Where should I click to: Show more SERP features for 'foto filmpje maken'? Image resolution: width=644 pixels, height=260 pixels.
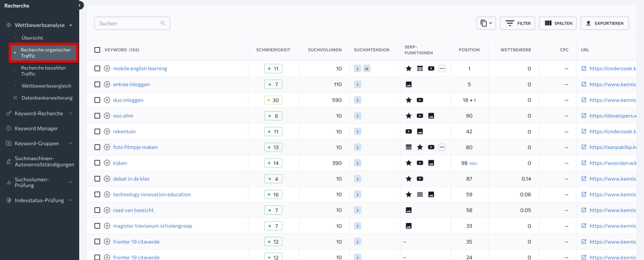[x=442, y=147]
